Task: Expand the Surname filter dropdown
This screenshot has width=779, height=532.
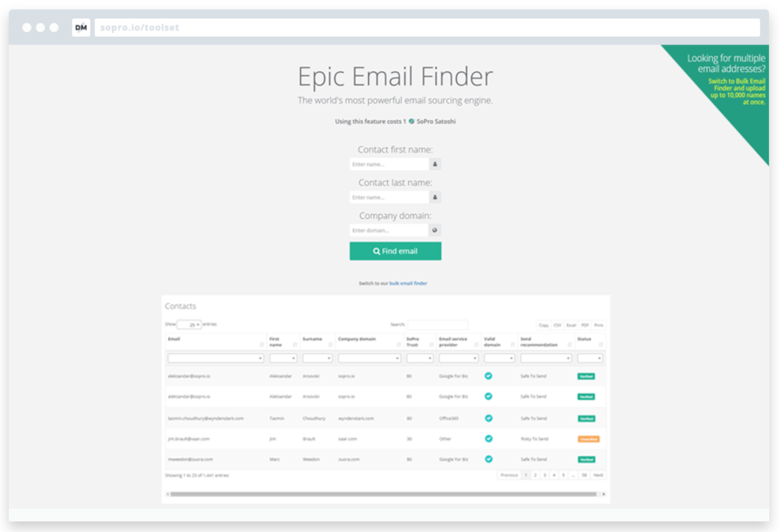Action: pos(317,358)
